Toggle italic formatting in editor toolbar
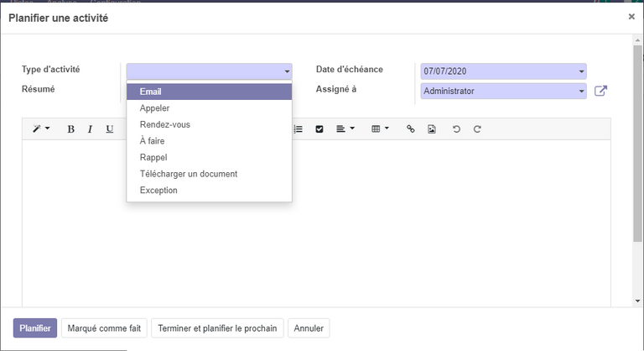This screenshot has height=351, width=644. tap(90, 129)
